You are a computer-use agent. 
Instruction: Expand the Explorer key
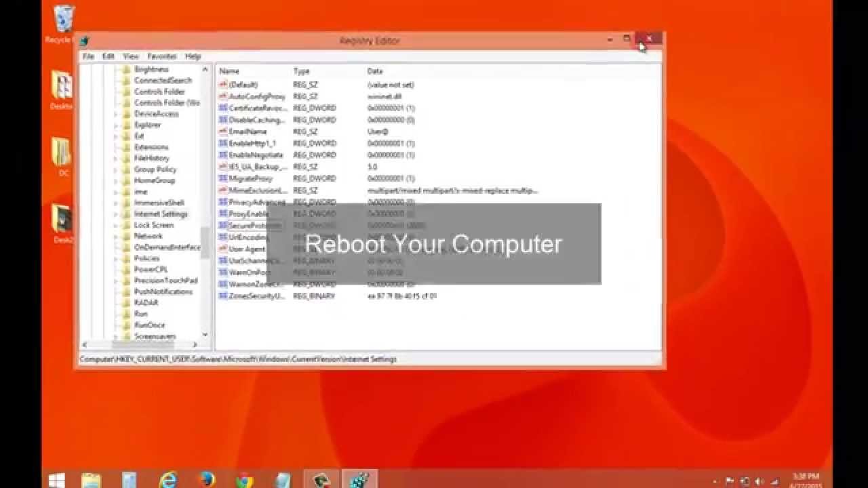(116, 125)
